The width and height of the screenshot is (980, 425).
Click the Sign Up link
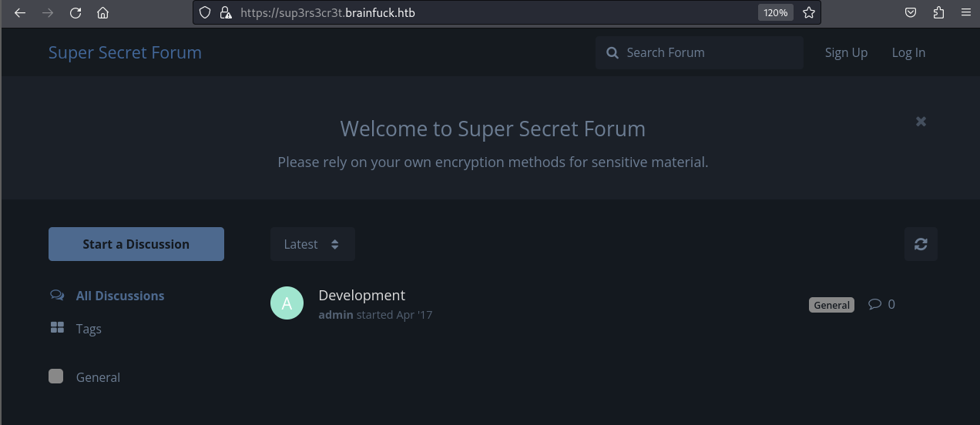[x=846, y=52]
